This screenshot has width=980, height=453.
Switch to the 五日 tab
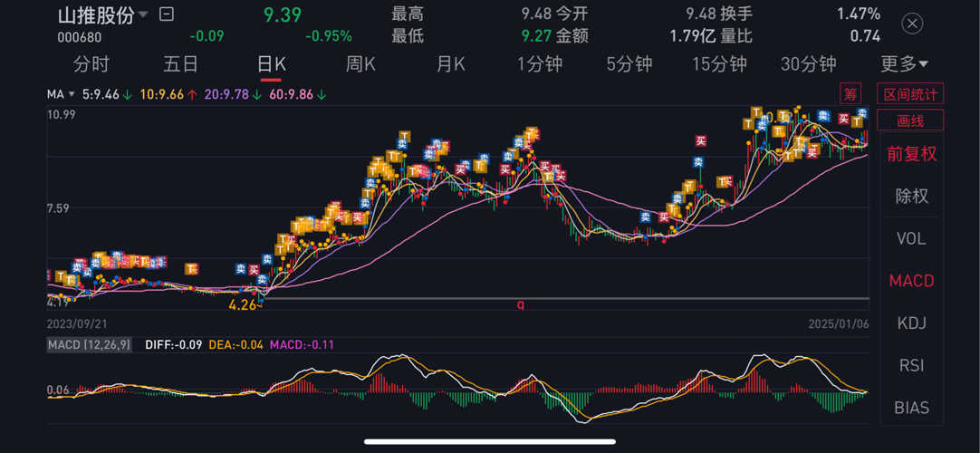point(180,63)
